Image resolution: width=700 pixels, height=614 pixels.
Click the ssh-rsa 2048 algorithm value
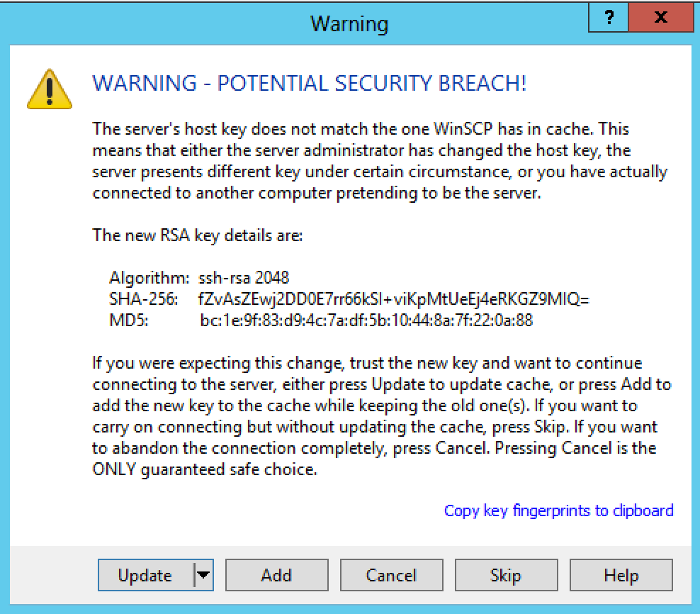(244, 278)
